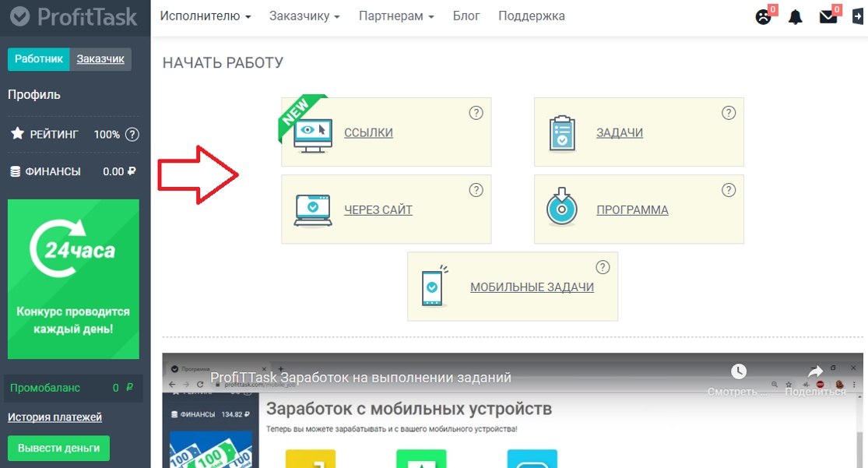Click the Вывести деньги button

58,448
